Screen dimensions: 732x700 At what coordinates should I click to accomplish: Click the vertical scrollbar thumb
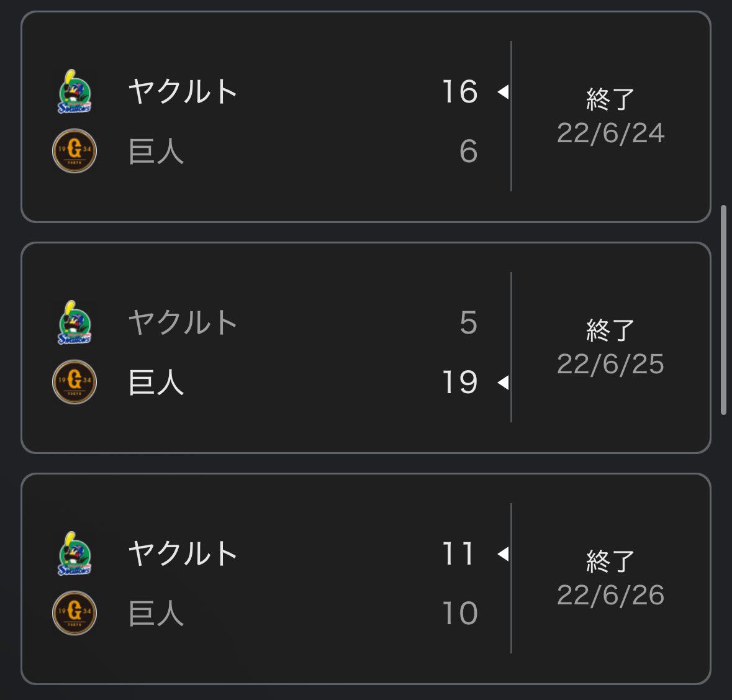723,309
